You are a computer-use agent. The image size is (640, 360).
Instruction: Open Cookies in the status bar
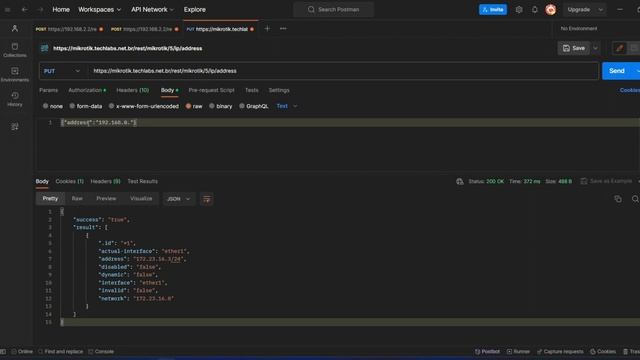[603, 351]
